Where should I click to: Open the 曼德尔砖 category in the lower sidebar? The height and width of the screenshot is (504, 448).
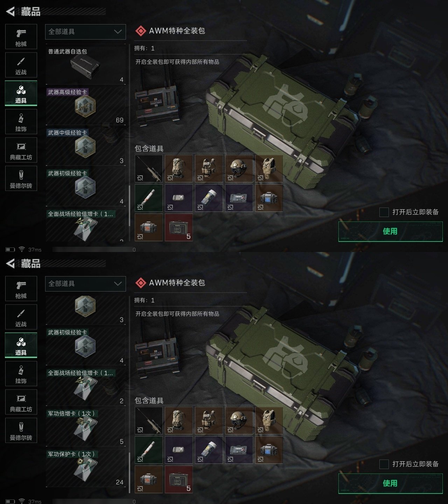[21, 430]
